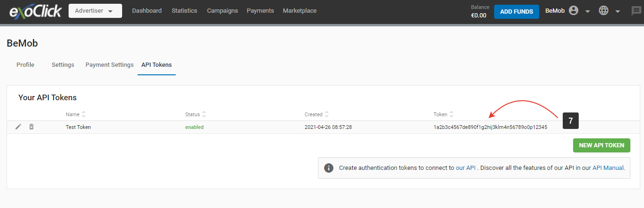This screenshot has height=208, width=644.
Task: Click the ADD FUNDS button
Action: pos(516,11)
